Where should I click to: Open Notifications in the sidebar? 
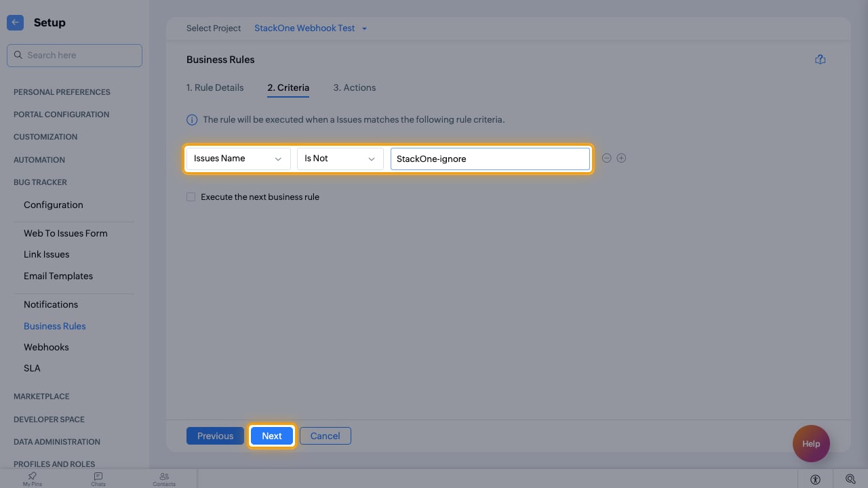(x=51, y=304)
